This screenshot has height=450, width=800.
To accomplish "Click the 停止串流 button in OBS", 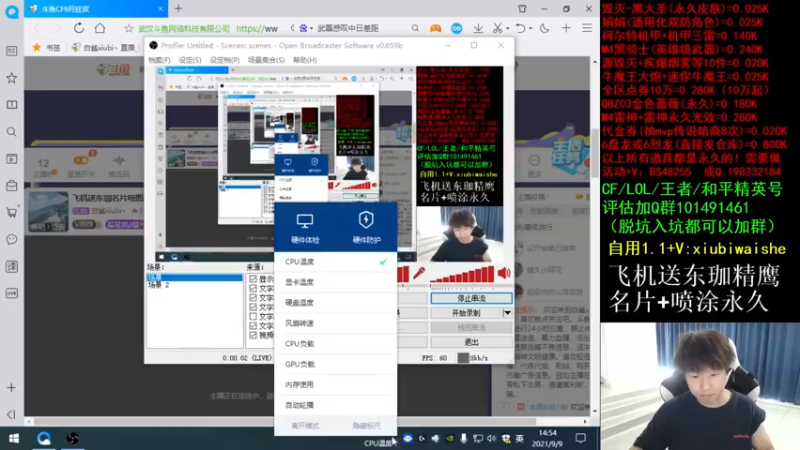I will pyautogui.click(x=471, y=298).
